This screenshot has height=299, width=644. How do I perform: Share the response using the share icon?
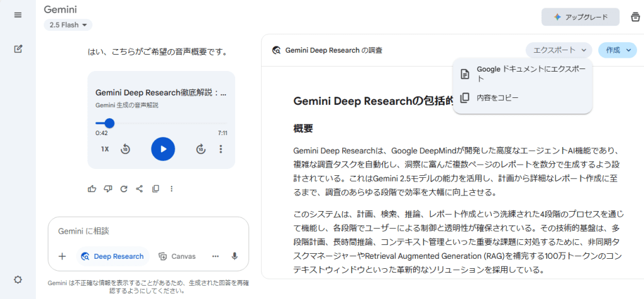click(x=140, y=188)
